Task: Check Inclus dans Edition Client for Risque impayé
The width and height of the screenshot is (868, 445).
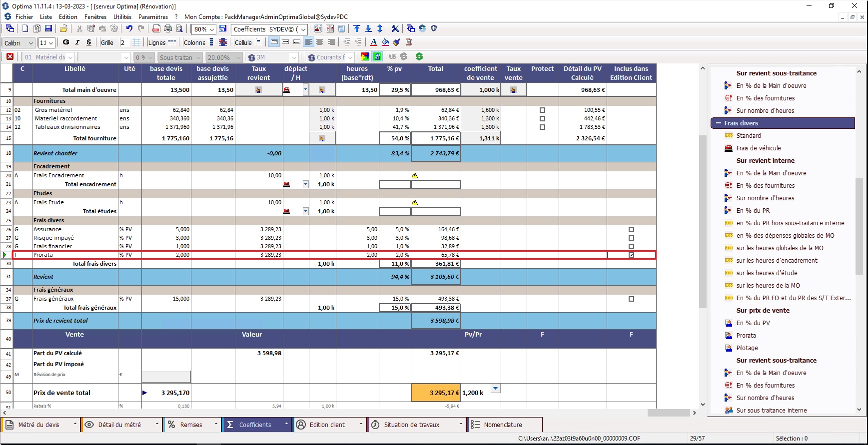Action: pyautogui.click(x=631, y=238)
